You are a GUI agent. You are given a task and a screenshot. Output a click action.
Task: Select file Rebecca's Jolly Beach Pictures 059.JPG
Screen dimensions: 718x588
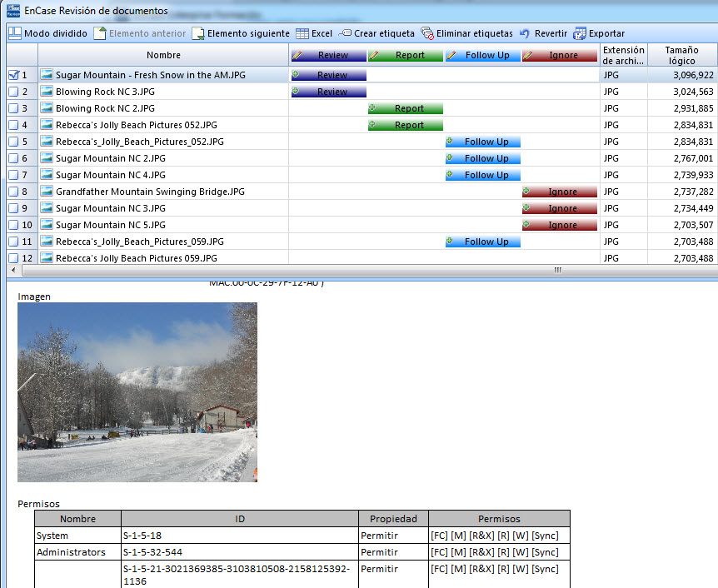pyautogui.click(x=137, y=258)
